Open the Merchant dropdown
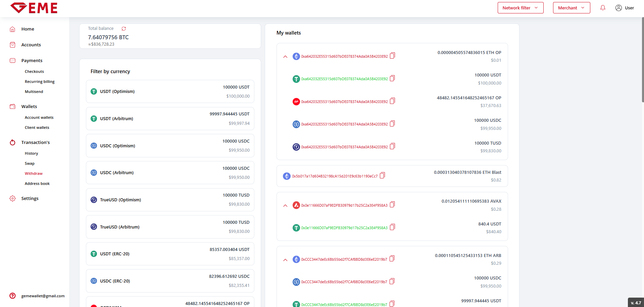The image size is (644, 307). click(571, 8)
